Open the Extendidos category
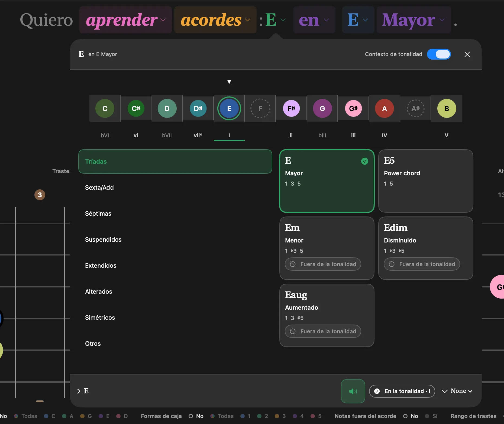 (x=175, y=266)
